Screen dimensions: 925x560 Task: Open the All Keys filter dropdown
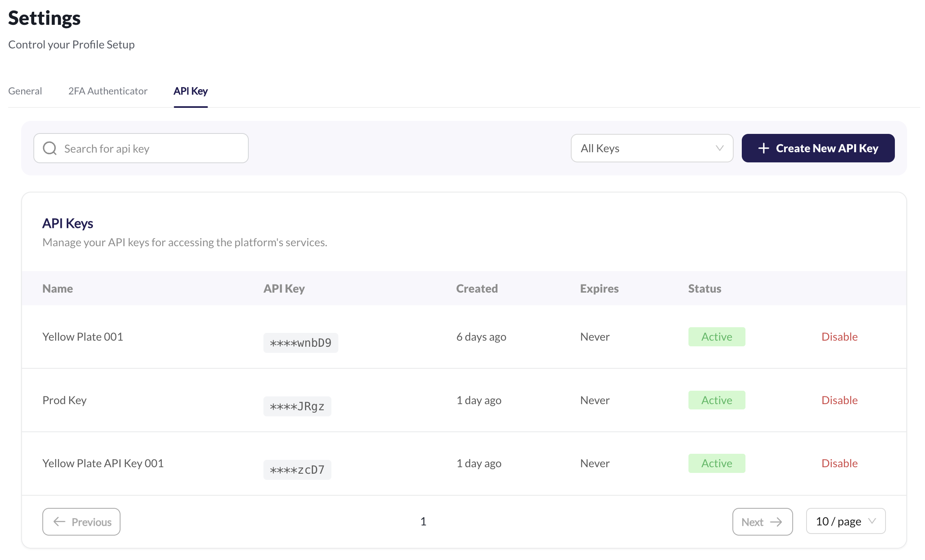pyautogui.click(x=651, y=148)
